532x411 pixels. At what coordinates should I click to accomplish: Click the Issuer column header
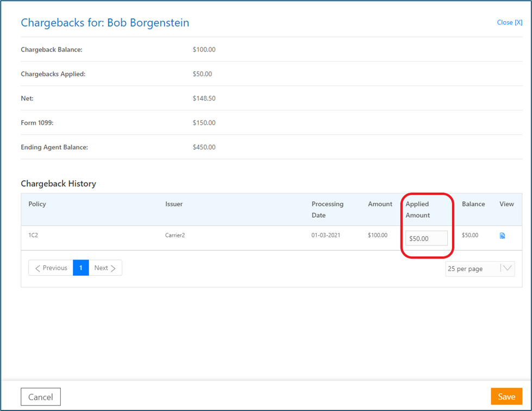coord(174,204)
